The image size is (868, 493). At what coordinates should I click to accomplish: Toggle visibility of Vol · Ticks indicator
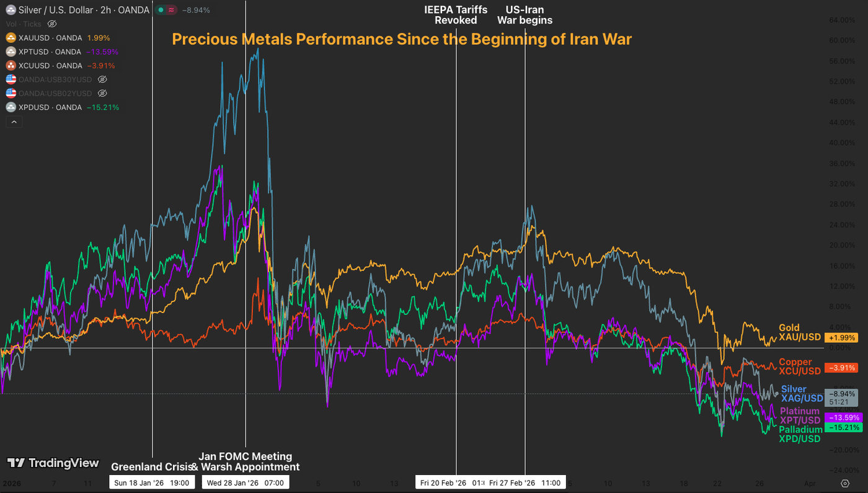pos(51,24)
